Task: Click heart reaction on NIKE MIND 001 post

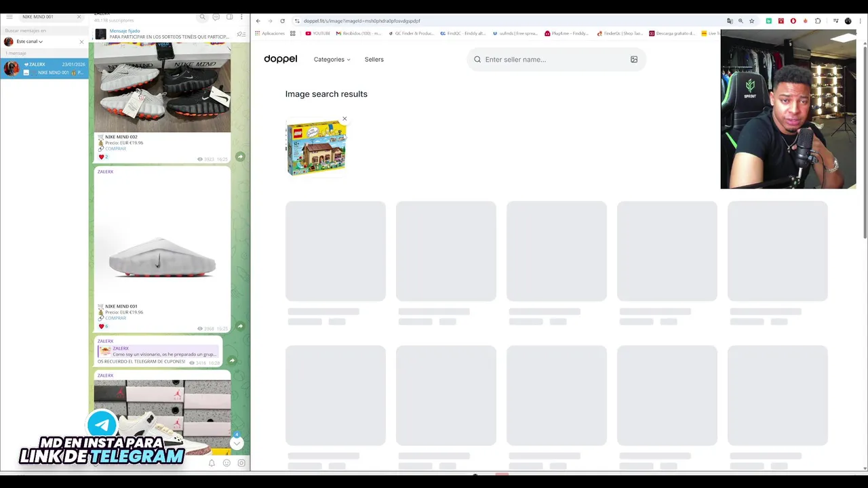Action: coord(103,326)
